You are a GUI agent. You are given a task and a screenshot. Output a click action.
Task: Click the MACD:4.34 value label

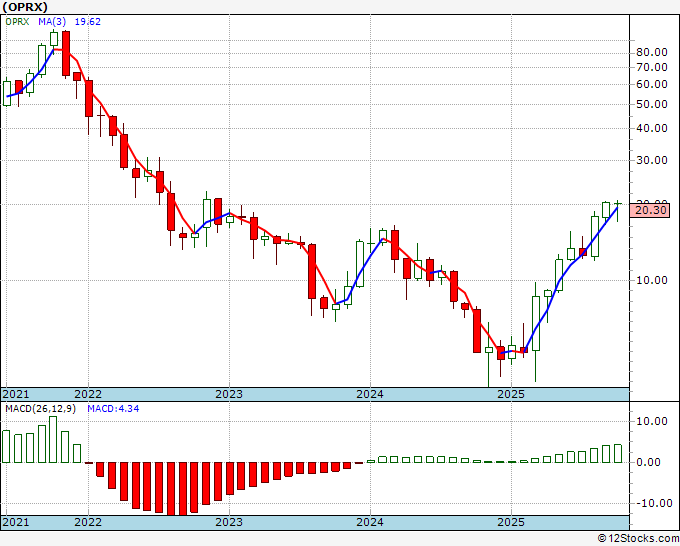(113, 409)
